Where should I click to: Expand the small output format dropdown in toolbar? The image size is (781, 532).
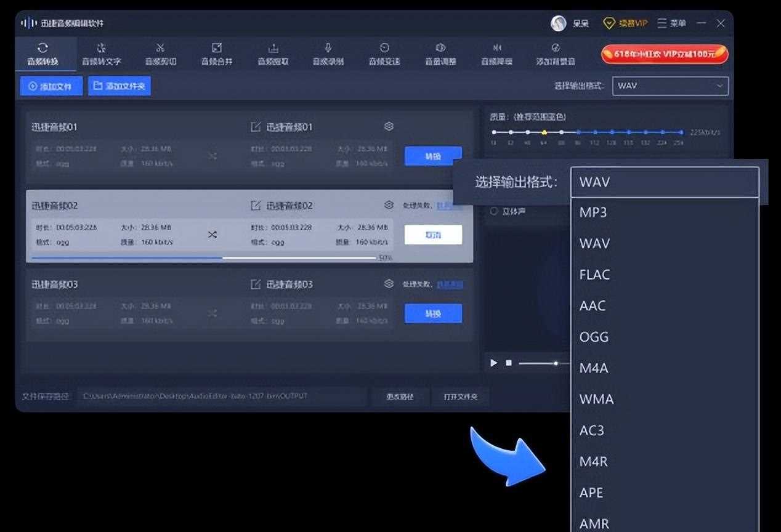coord(670,86)
